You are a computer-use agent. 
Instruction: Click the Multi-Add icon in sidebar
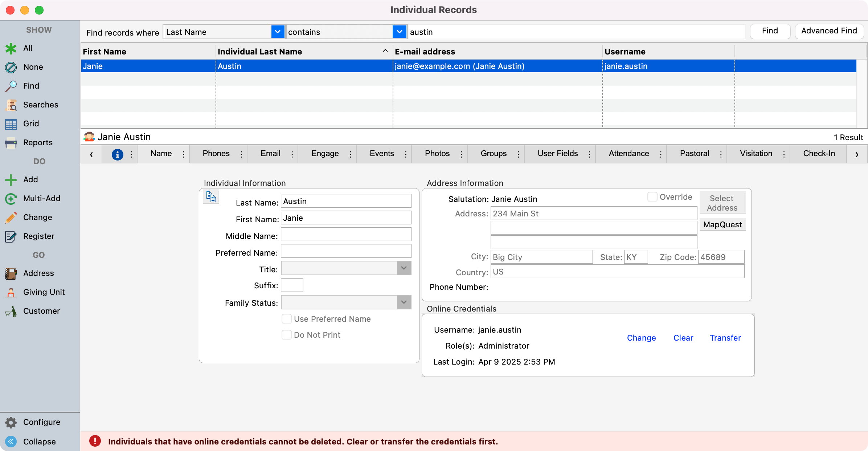tap(11, 199)
